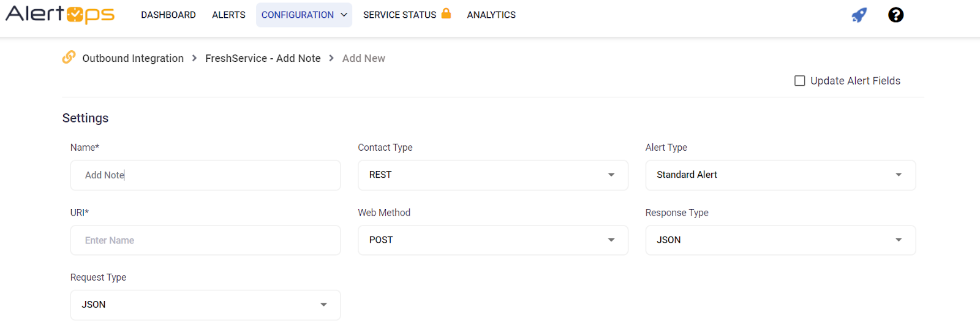Go back to FreshService - Add Note breadcrumb
This screenshot has height=326, width=980.
[x=263, y=58]
